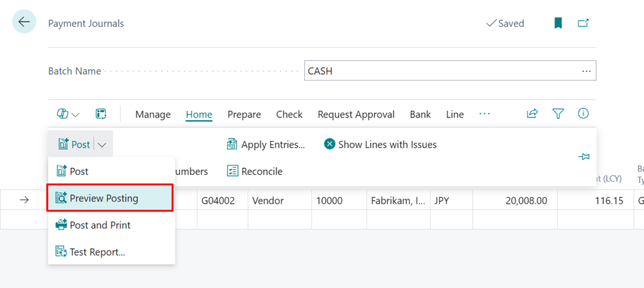Show the information factbox icon
This screenshot has width=644, height=288.
click(x=583, y=114)
